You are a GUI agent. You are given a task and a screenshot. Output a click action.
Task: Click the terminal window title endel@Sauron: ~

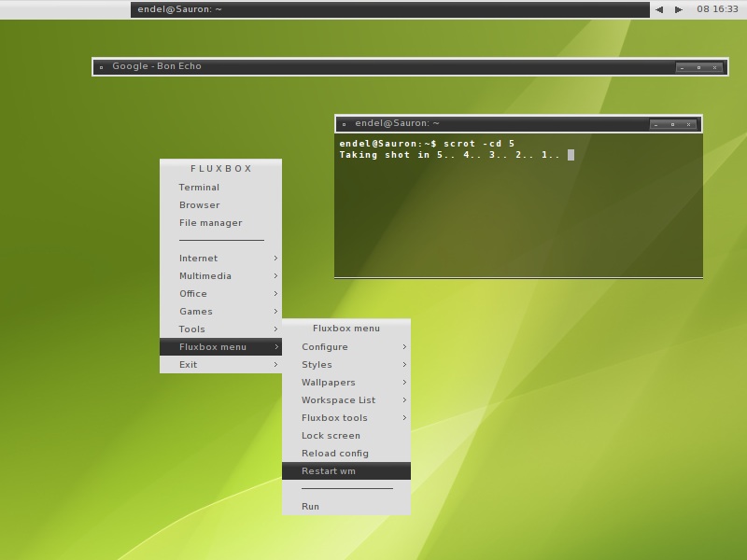(398, 123)
